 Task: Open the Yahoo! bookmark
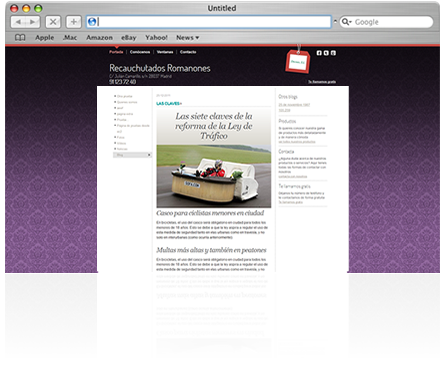(x=156, y=37)
